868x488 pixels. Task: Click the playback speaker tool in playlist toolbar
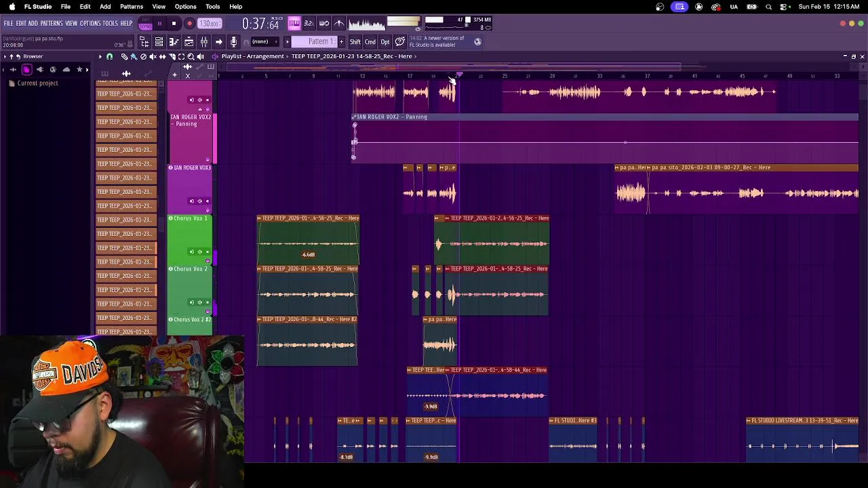201,56
